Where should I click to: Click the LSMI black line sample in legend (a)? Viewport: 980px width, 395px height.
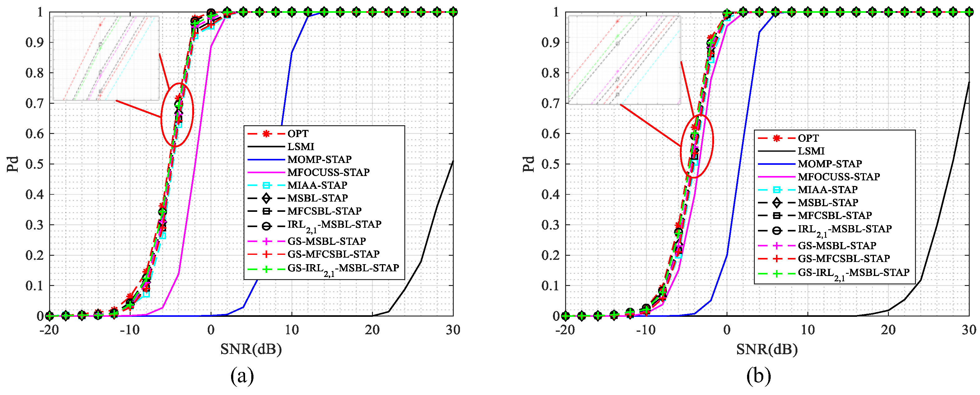[266, 147]
